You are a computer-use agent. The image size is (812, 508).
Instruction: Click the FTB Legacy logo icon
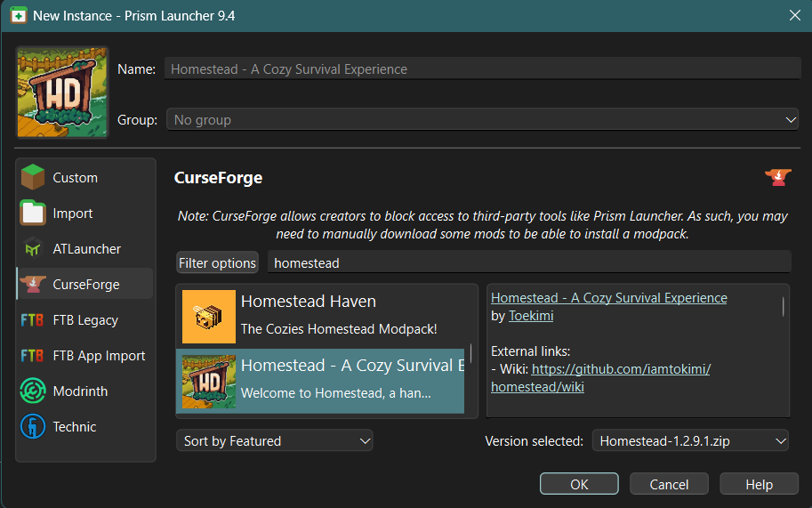[32, 320]
